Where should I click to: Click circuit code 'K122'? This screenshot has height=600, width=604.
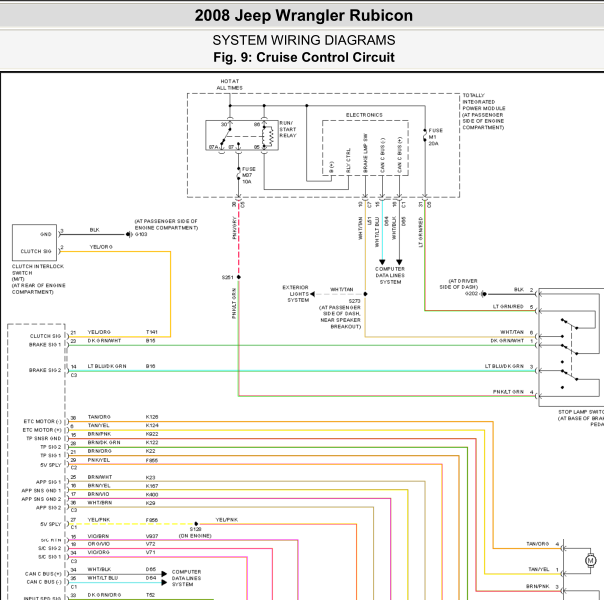coord(152,442)
